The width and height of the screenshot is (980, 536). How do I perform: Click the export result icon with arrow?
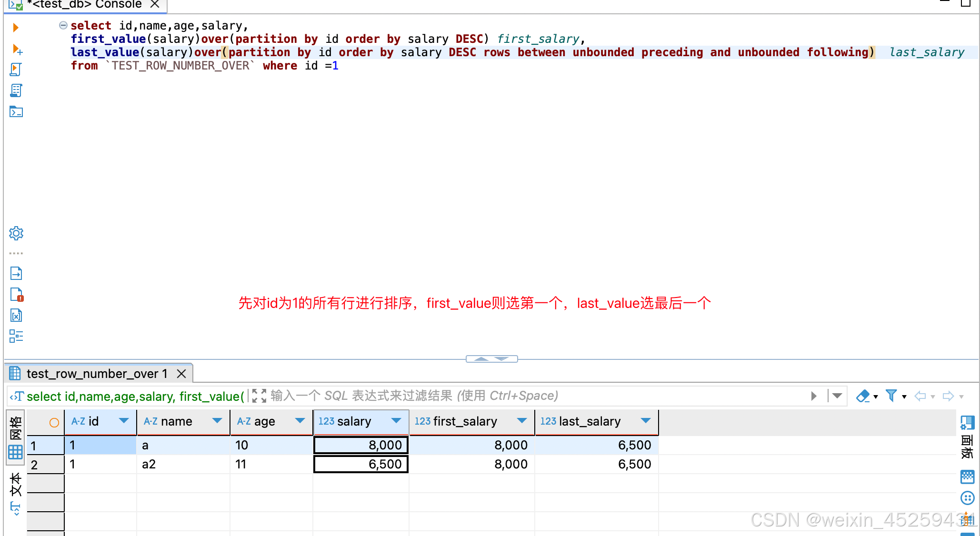point(16,273)
